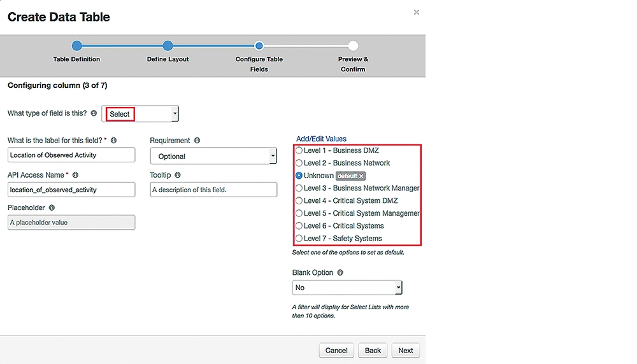Click info icon next to field label question
Image resolution: width=637 pixels, height=364 pixels.
click(114, 141)
